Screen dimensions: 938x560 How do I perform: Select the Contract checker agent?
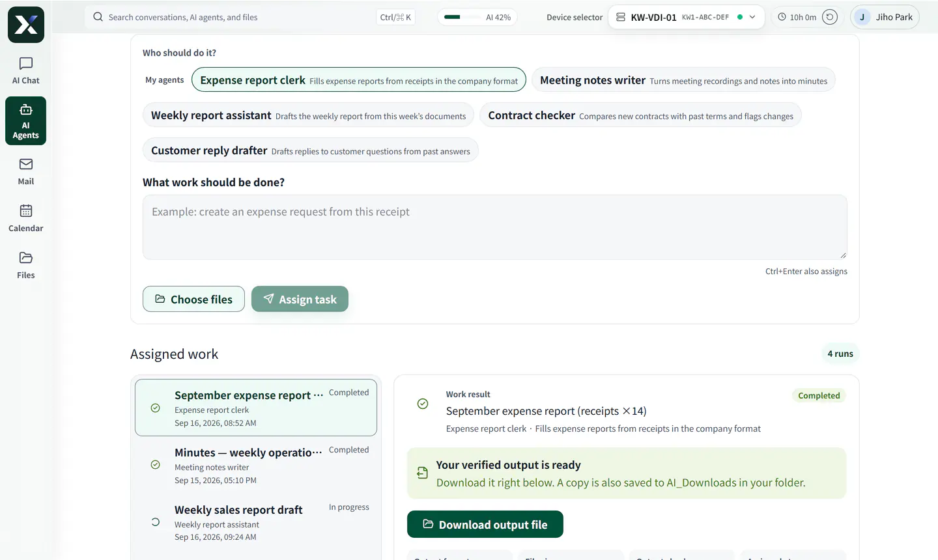640,115
